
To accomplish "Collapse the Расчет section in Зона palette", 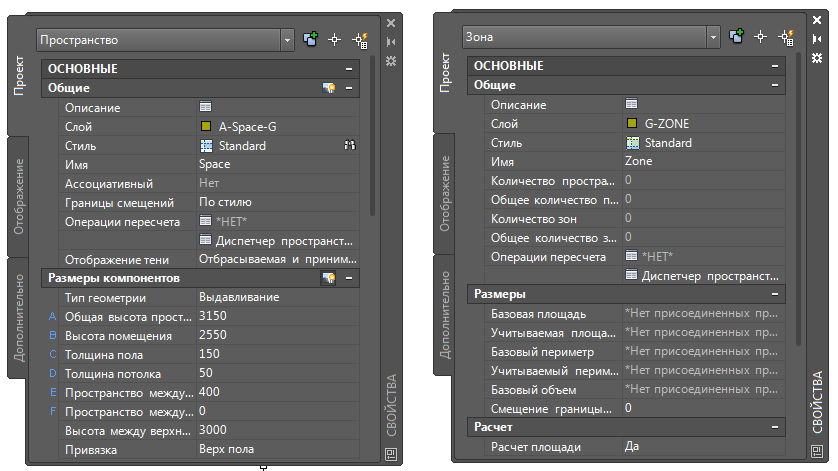I will (x=775, y=428).
